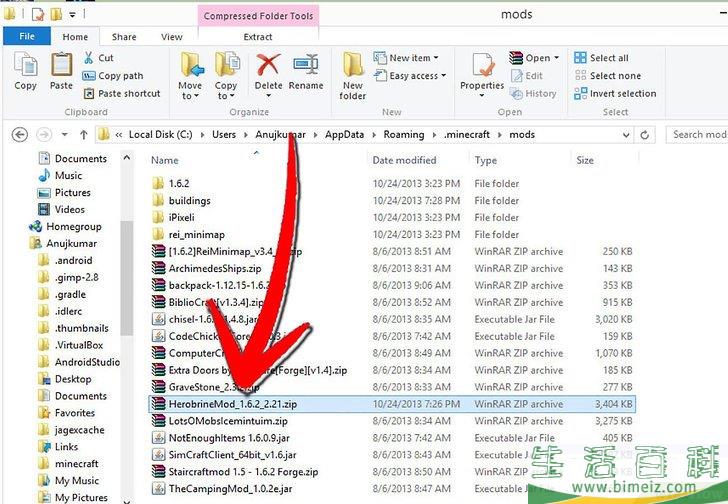This screenshot has width=728, height=504.
Task: Expand the New item dropdown
Action: pos(436,58)
